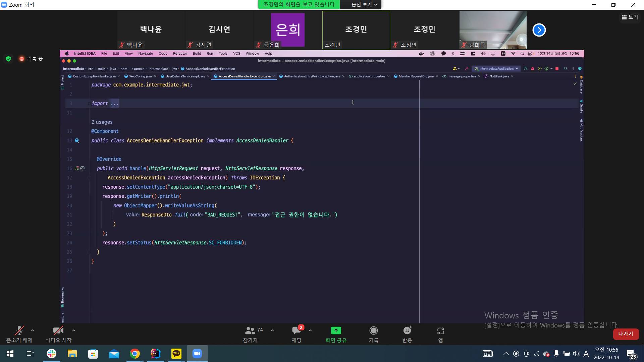Expand the participants options arrow

click(272, 330)
